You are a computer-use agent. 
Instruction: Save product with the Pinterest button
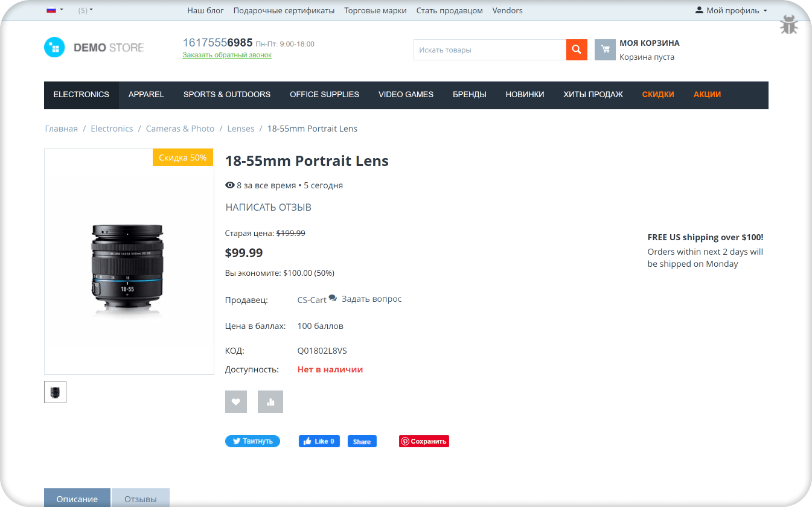424,441
